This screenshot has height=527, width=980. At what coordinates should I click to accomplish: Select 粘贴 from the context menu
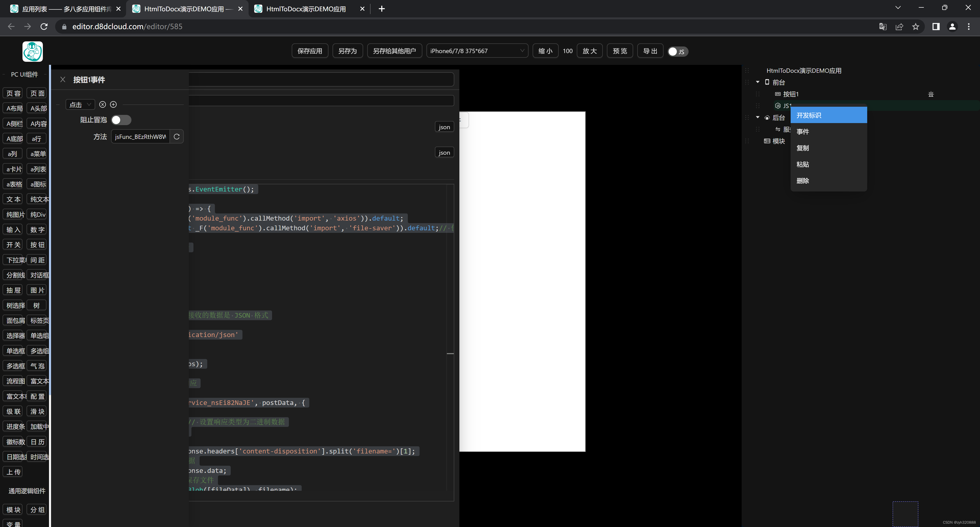point(803,164)
